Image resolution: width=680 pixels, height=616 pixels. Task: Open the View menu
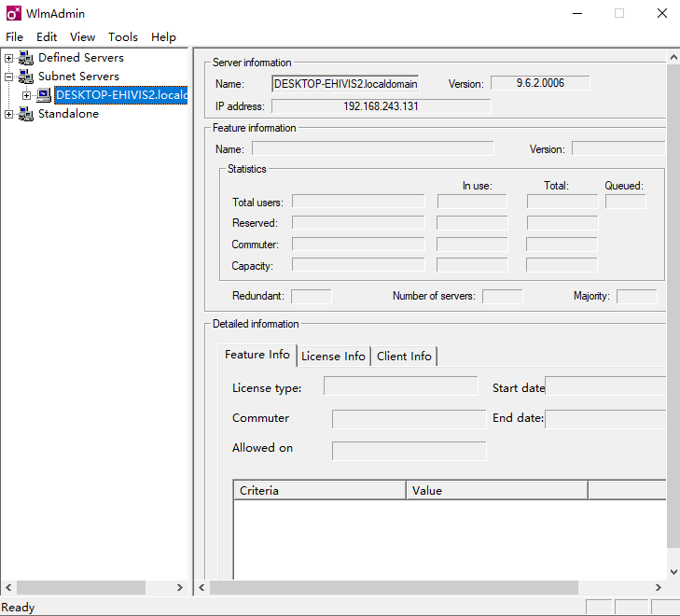pyautogui.click(x=82, y=37)
